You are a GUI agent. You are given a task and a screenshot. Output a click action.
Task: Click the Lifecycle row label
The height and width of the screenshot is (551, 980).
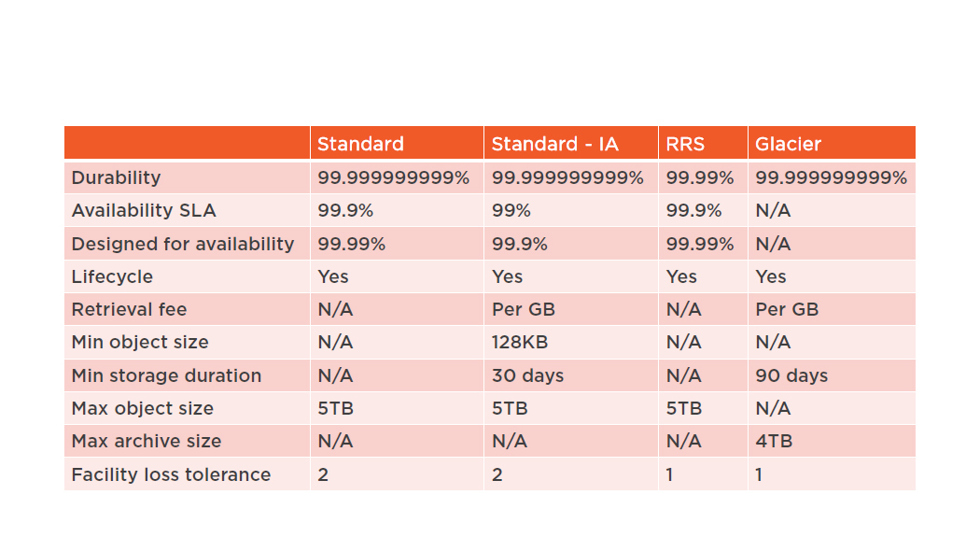(x=112, y=276)
